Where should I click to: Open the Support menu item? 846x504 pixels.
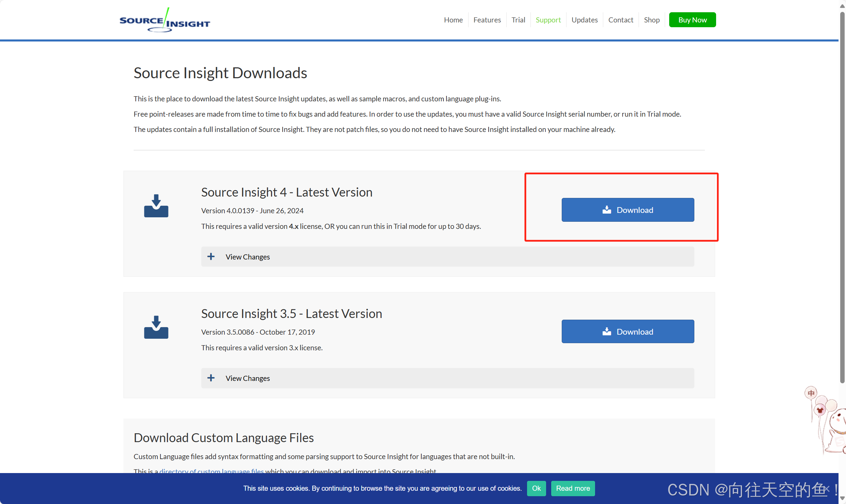pyautogui.click(x=548, y=20)
